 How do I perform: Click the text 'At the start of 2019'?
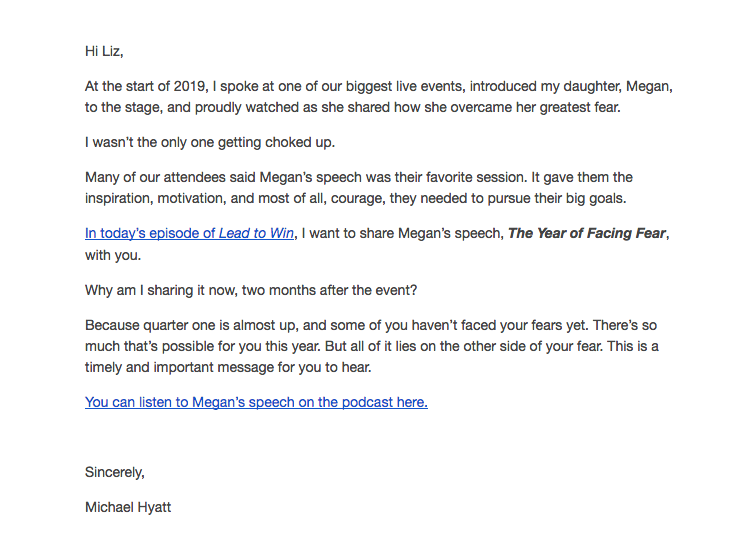click(145, 86)
